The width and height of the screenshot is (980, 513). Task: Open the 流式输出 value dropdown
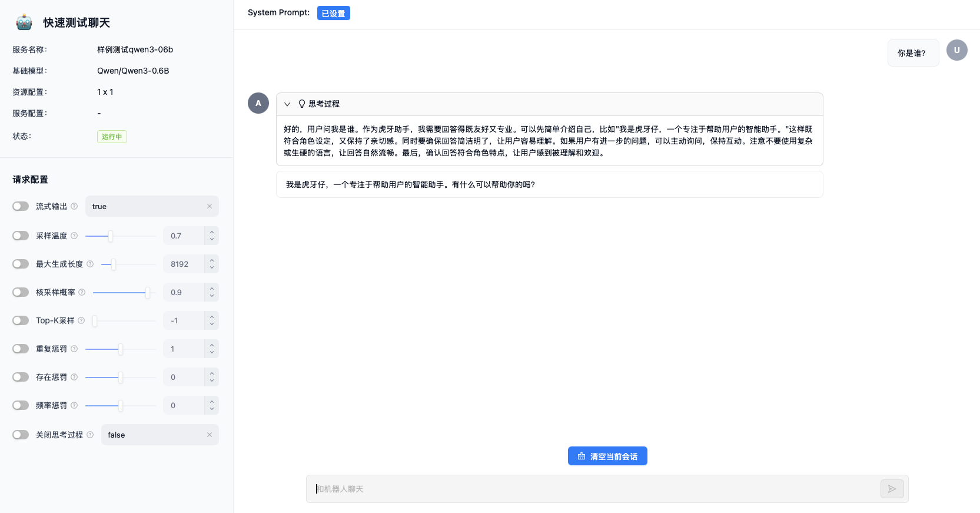(x=147, y=206)
